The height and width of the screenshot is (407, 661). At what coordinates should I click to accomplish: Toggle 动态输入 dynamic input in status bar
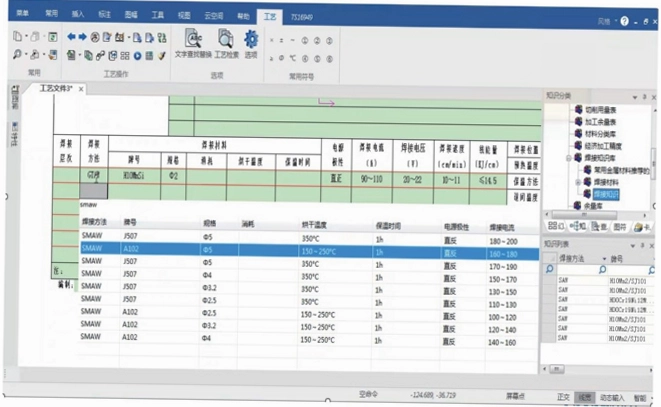612,398
